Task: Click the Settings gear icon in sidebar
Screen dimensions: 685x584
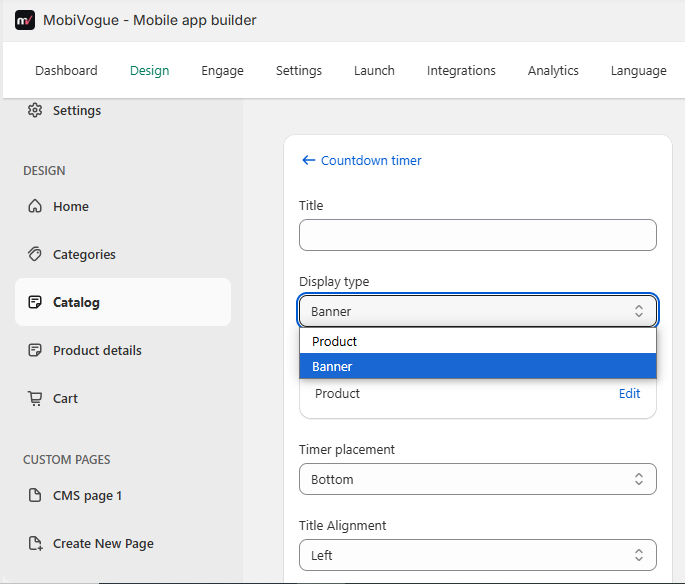Action: (x=35, y=110)
